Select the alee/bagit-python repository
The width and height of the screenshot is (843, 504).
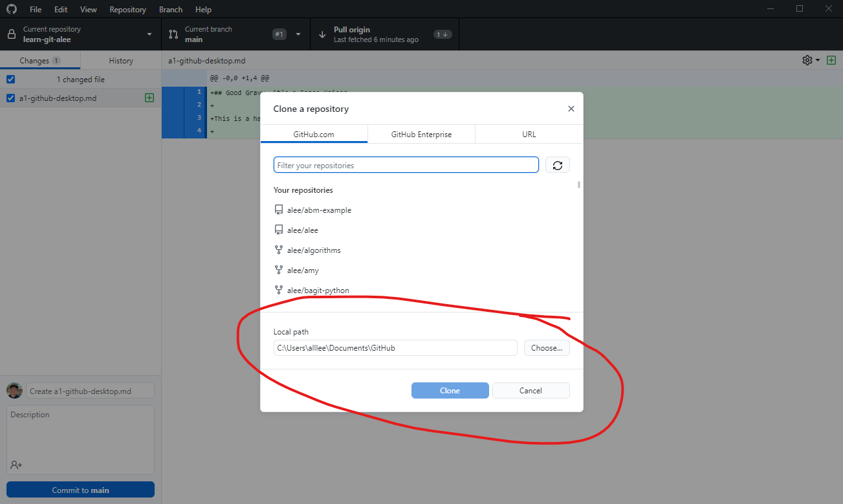tap(422, 290)
